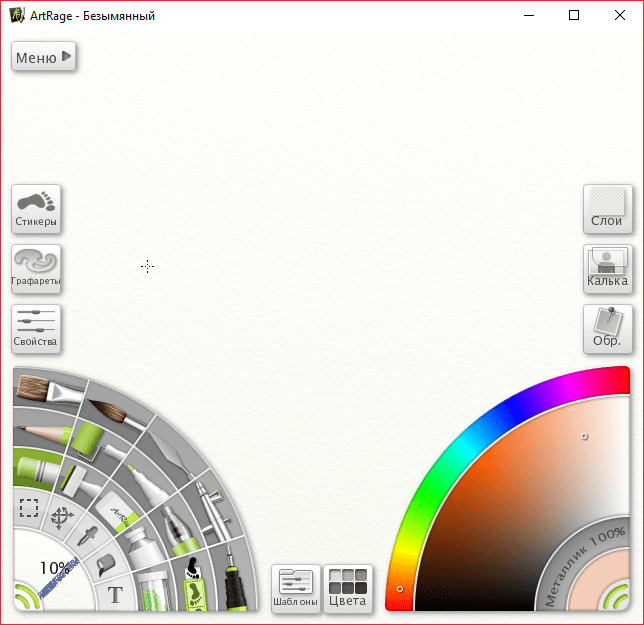Choose the Airbrush tool
Image resolution: width=644 pixels, height=625 pixels.
pos(213,511)
